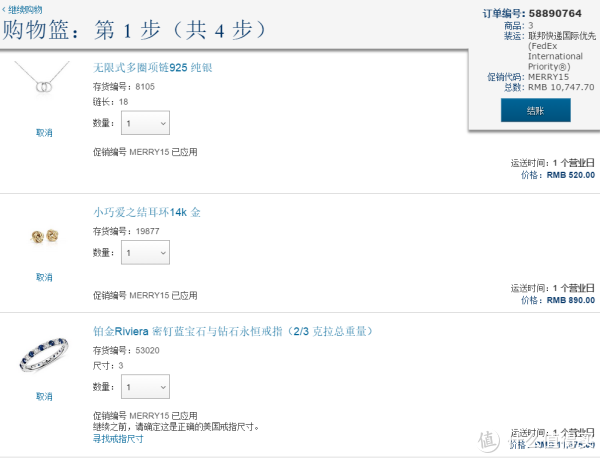Click the 寻找戒指尺寸 ring size link
The image size is (600, 458).
pyautogui.click(x=118, y=438)
